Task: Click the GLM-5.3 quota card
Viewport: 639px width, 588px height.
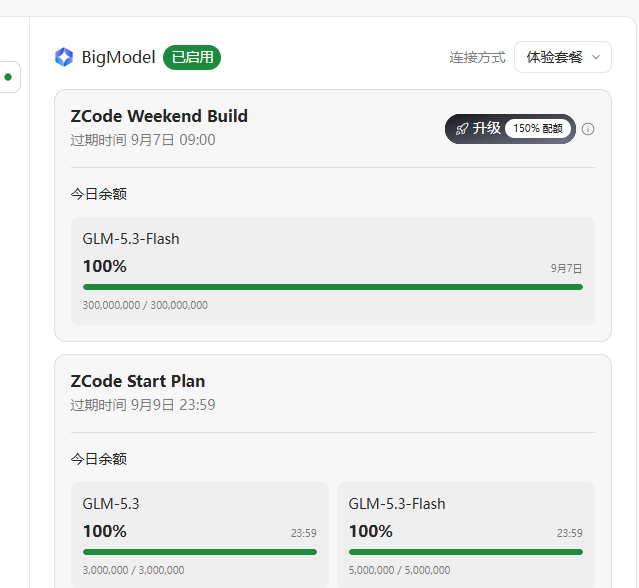Action: tap(200, 535)
